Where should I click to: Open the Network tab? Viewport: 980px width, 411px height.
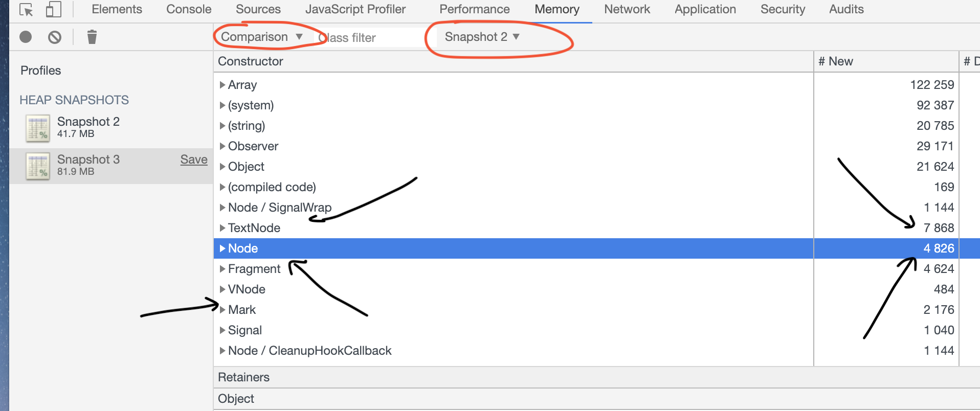click(x=627, y=9)
